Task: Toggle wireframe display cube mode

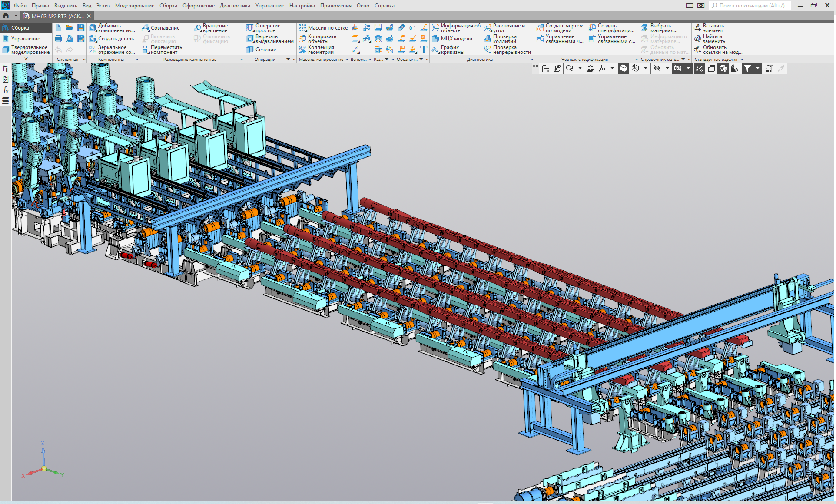Action: [x=635, y=68]
